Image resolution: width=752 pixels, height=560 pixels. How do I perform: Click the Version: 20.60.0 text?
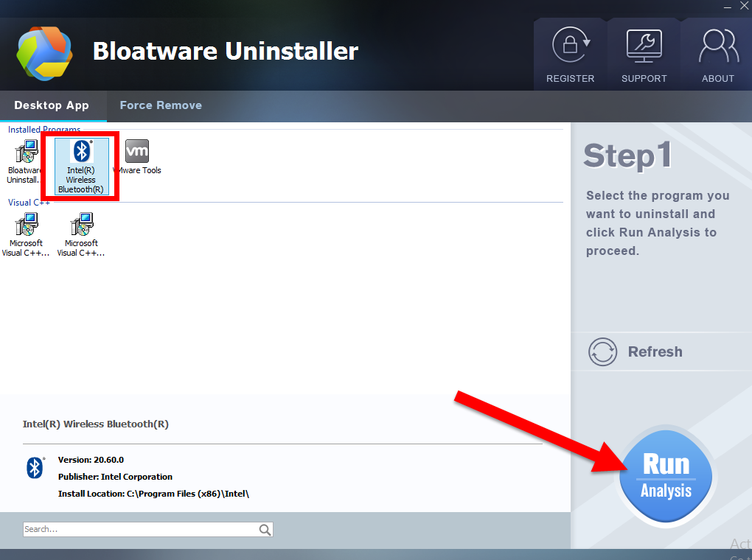click(91, 460)
